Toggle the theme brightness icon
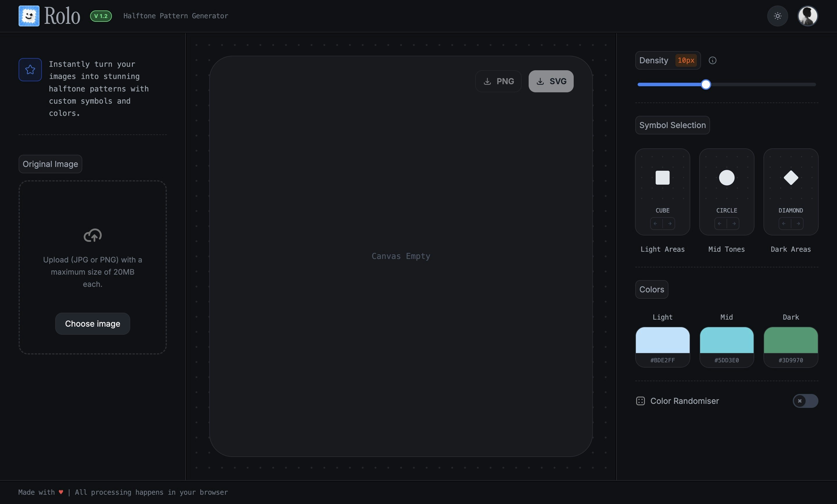The width and height of the screenshot is (837, 504). 777,16
